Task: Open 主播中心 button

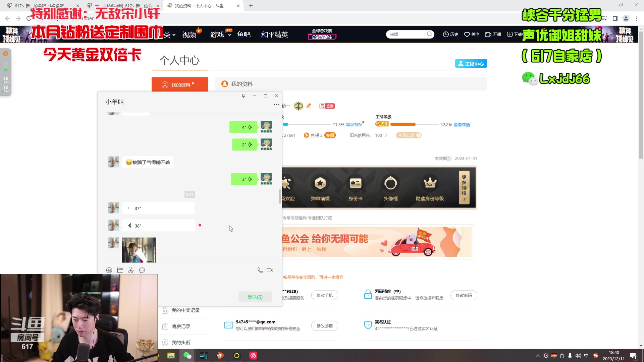Action: click(x=471, y=63)
